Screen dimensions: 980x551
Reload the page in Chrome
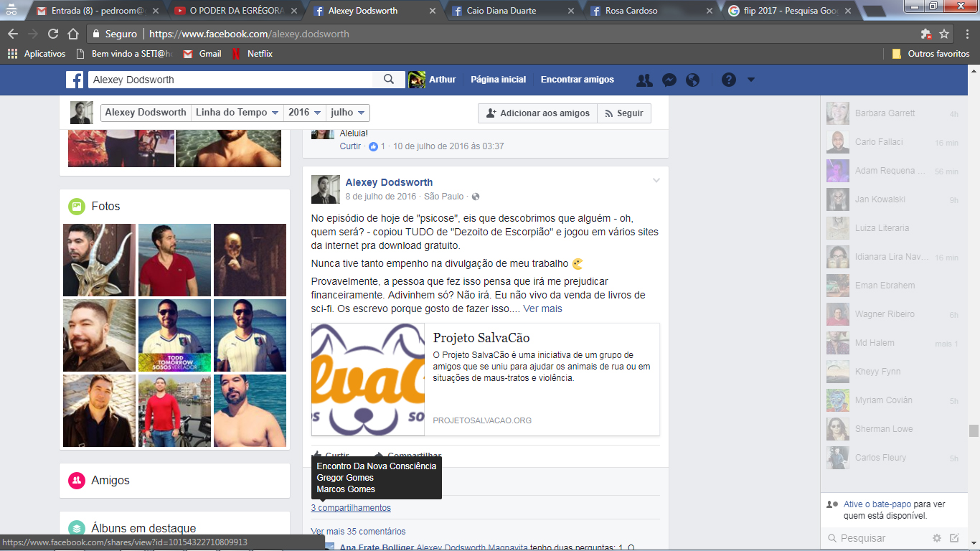(x=53, y=34)
